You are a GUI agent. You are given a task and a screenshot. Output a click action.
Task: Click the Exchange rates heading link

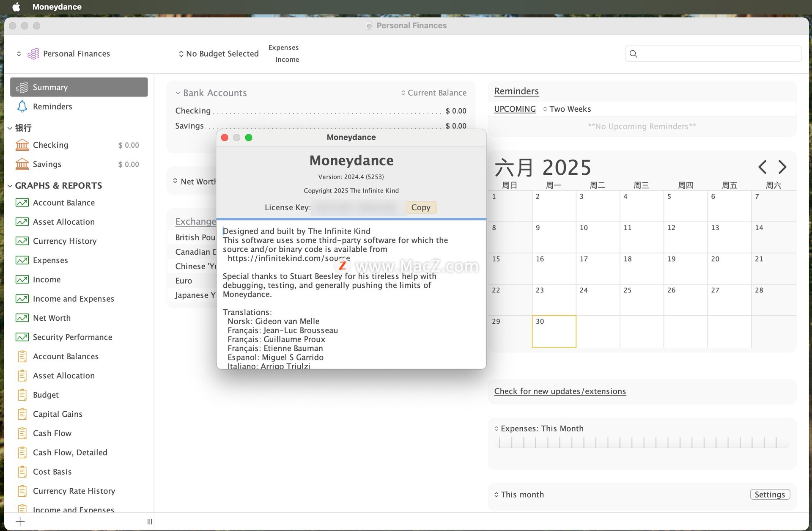click(x=196, y=221)
